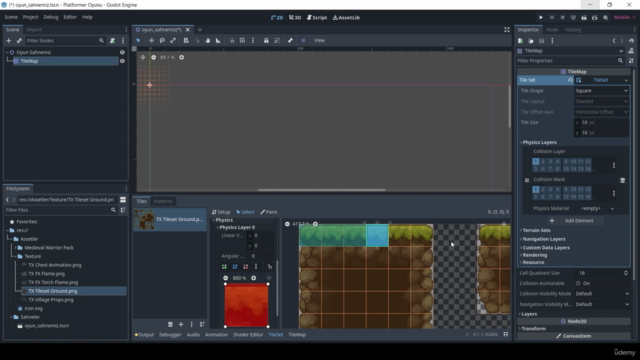Open the Tile Shape Square dropdown
The image size is (640, 360).
(x=601, y=91)
